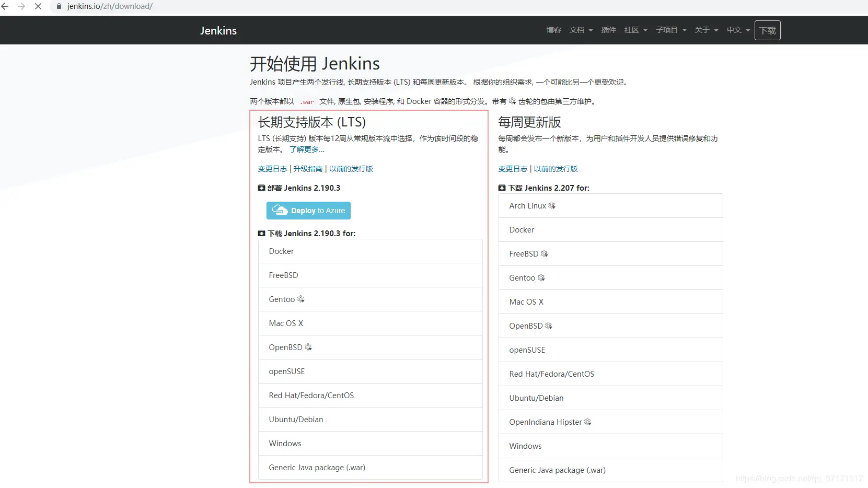This screenshot has width=868, height=488.
Task: Click the 了解更多 link
Action: 307,149
